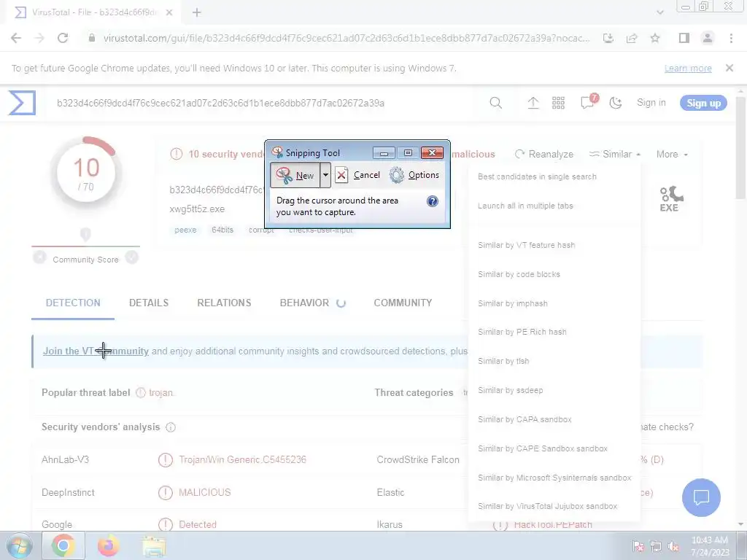Expand the New snip type dropdown arrow
The image size is (747, 560).
(x=325, y=175)
